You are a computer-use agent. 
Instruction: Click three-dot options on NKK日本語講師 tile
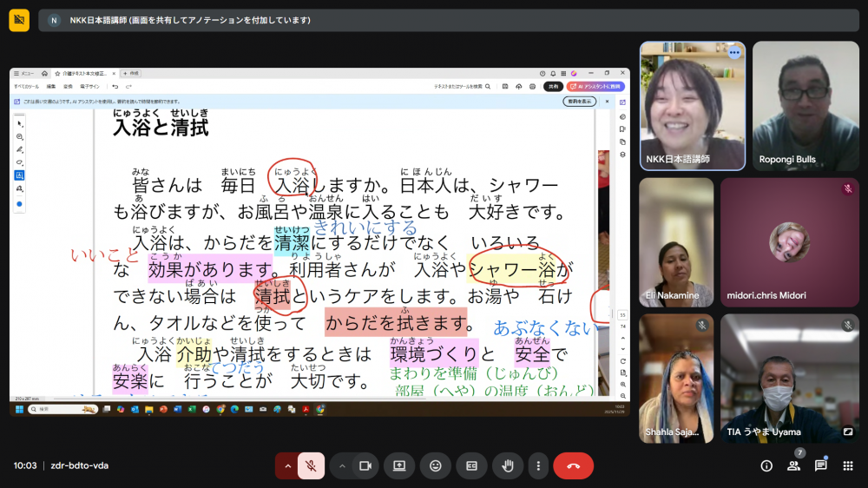[734, 53]
